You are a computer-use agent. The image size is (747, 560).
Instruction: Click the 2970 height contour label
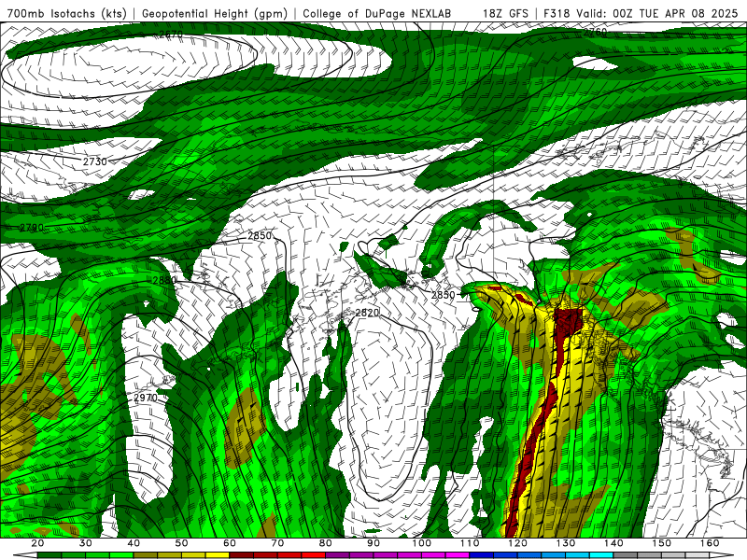pos(146,398)
